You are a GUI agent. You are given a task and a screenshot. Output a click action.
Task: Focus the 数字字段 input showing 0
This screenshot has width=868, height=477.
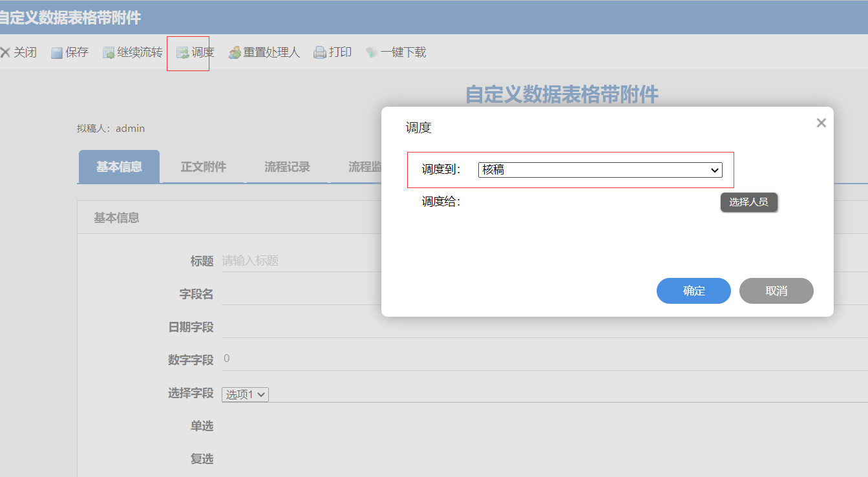coord(545,359)
